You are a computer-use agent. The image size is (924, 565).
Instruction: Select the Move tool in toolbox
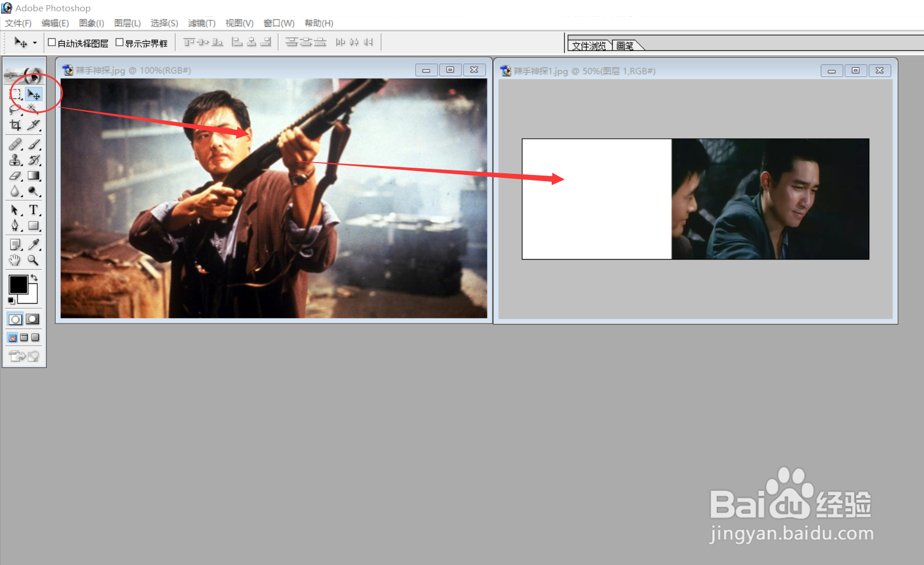coord(34,94)
